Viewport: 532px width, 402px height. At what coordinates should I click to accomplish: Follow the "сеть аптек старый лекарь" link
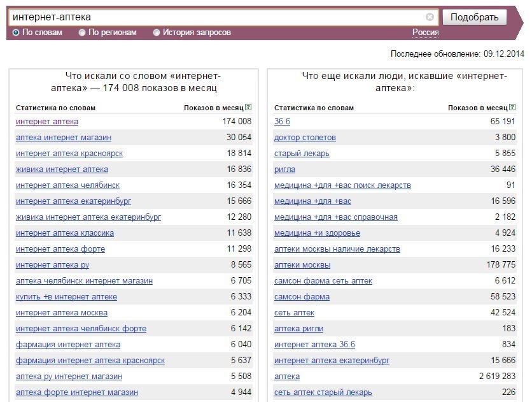323,392
